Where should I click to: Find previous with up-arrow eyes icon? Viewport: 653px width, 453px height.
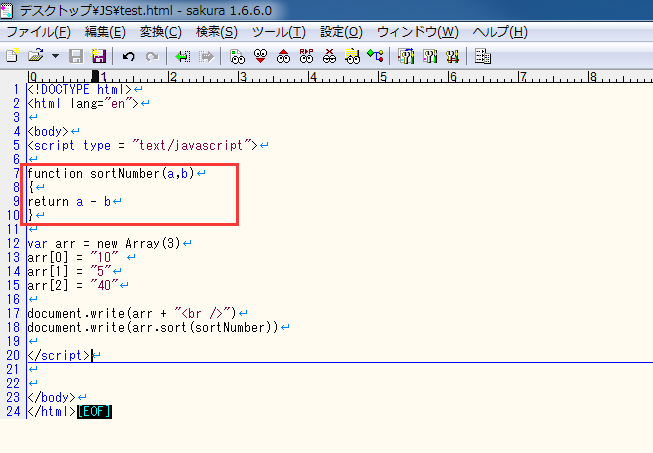pos(283,56)
